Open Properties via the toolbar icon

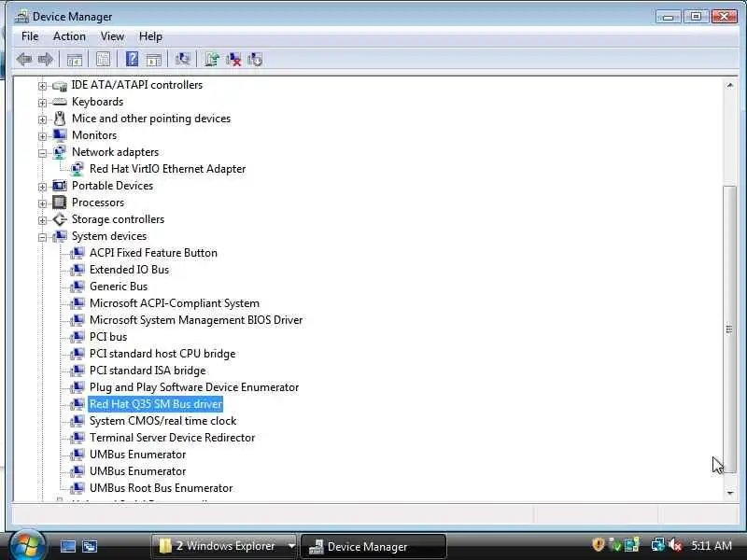pos(103,59)
